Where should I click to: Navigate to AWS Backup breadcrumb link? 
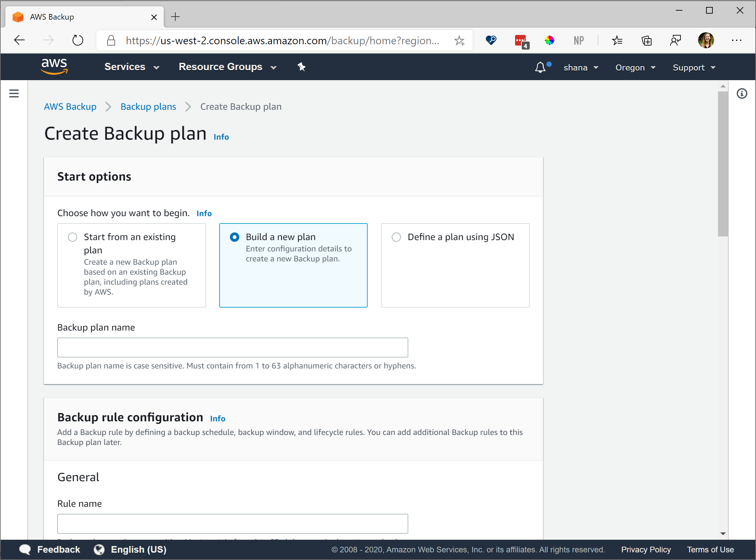pyautogui.click(x=71, y=106)
